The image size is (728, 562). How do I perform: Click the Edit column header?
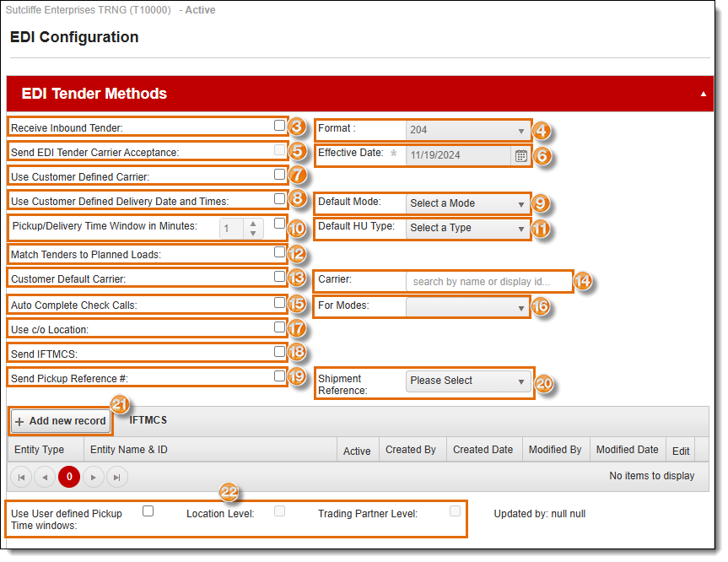[681, 451]
